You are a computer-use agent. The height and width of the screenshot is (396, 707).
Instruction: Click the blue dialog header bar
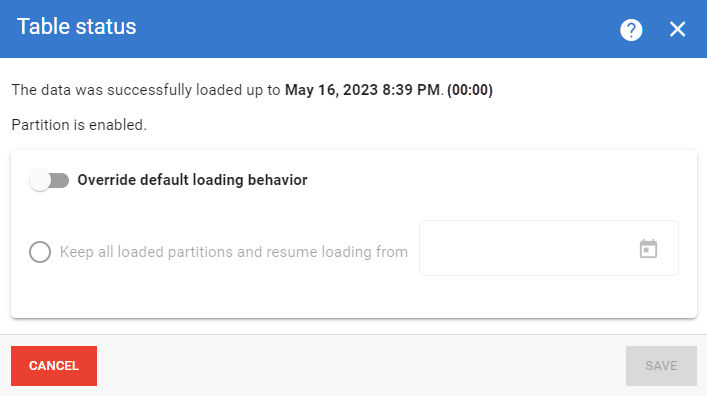tap(354, 29)
